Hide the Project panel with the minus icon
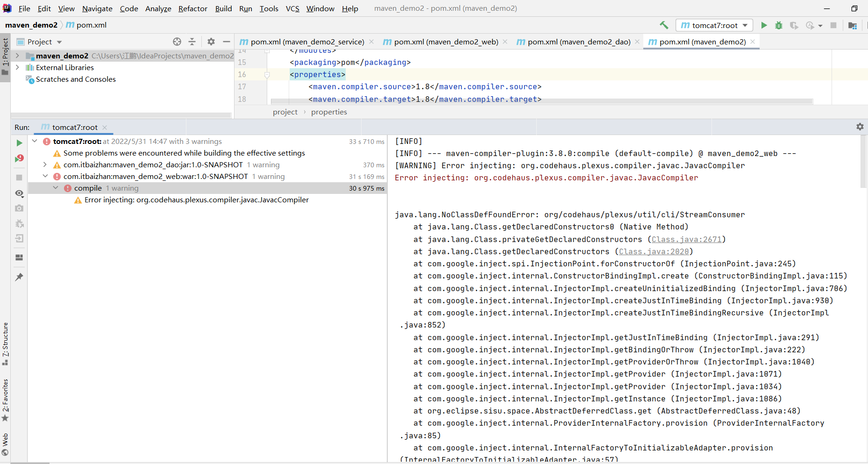868x464 pixels. (x=227, y=42)
